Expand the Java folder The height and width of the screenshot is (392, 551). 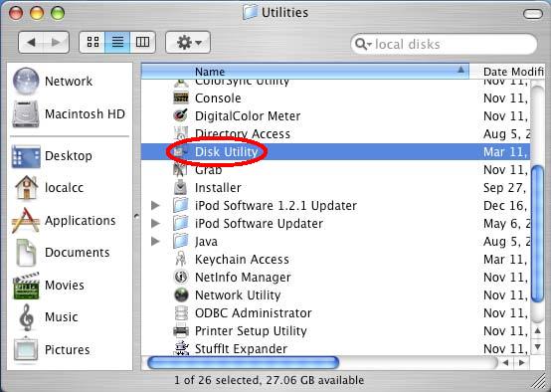point(155,241)
